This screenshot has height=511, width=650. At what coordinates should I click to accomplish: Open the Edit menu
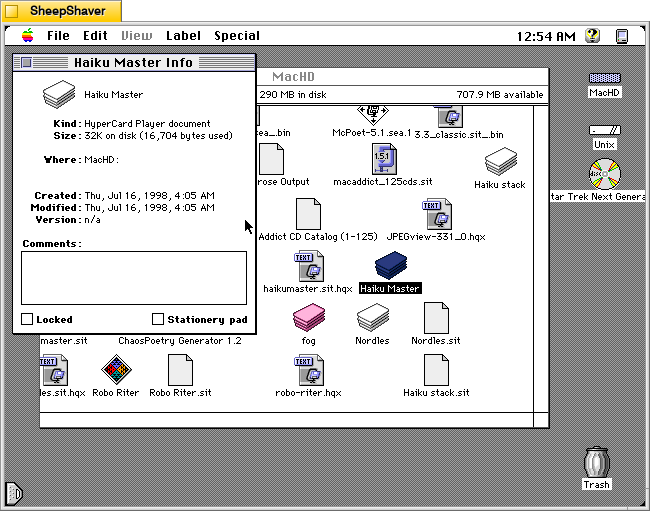tap(95, 36)
